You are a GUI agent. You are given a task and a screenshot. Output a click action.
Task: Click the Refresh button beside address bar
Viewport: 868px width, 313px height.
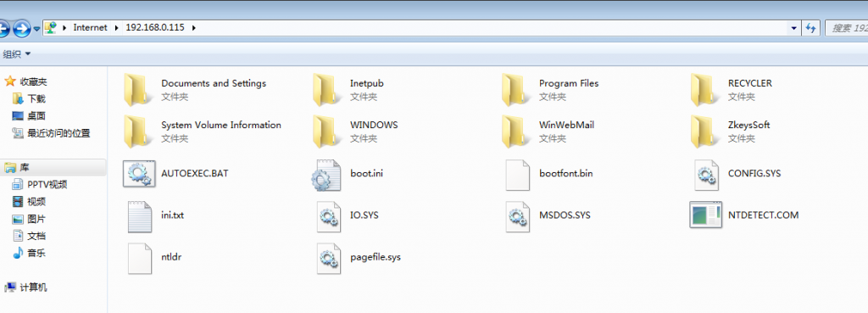pyautogui.click(x=810, y=28)
